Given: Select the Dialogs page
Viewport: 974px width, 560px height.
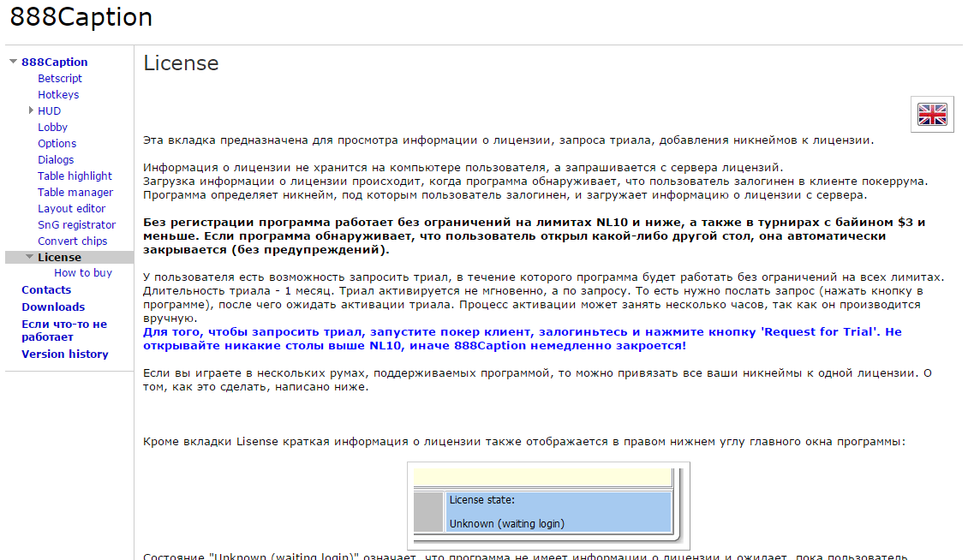Looking at the screenshot, I should tap(56, 159).
